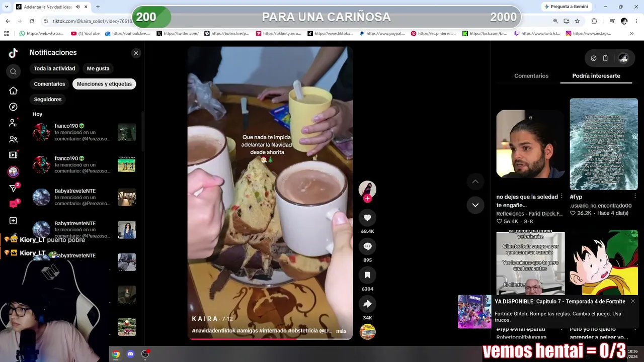Image resolution: width=644 pixels, height=362 pixels.
Task: Switch to the Podría interesarte tab
Action: pyautogui.click(x=596, y=76)
